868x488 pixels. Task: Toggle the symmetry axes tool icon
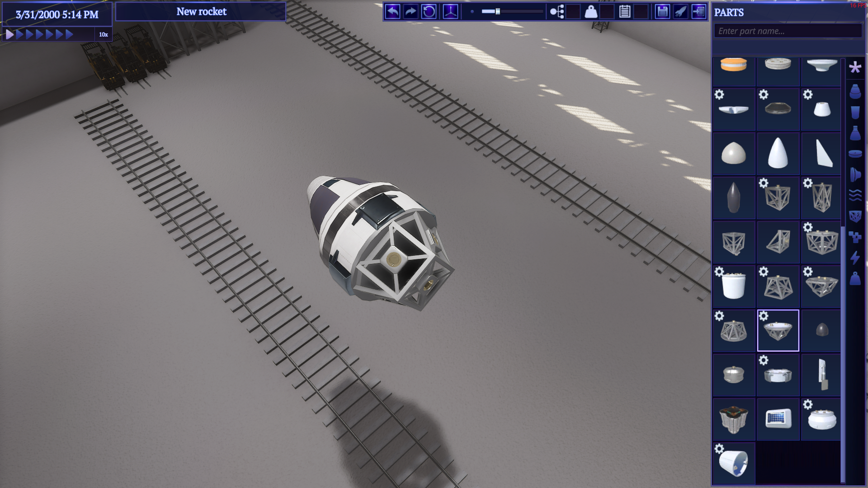450,12
